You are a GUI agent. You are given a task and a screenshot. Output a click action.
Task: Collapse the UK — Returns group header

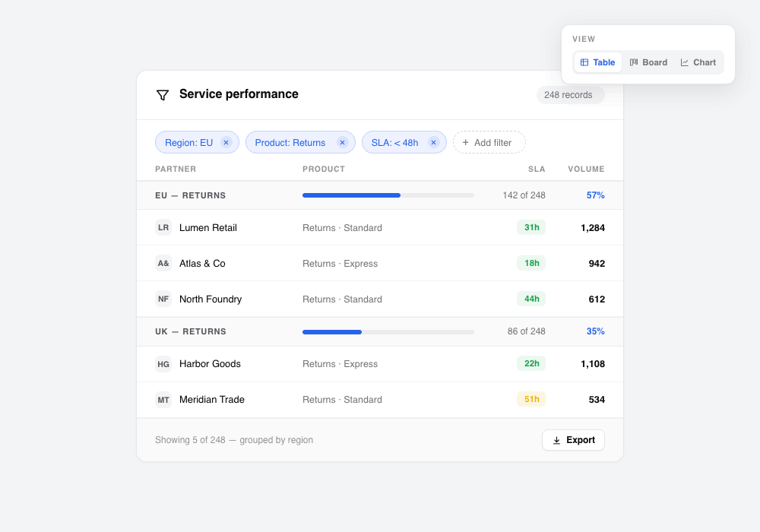click(x=380, y=331)
